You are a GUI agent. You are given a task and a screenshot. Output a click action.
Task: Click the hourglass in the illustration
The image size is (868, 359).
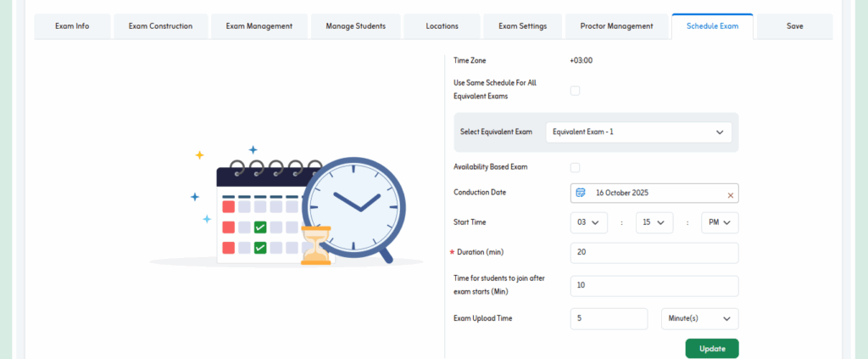(316, 244)
